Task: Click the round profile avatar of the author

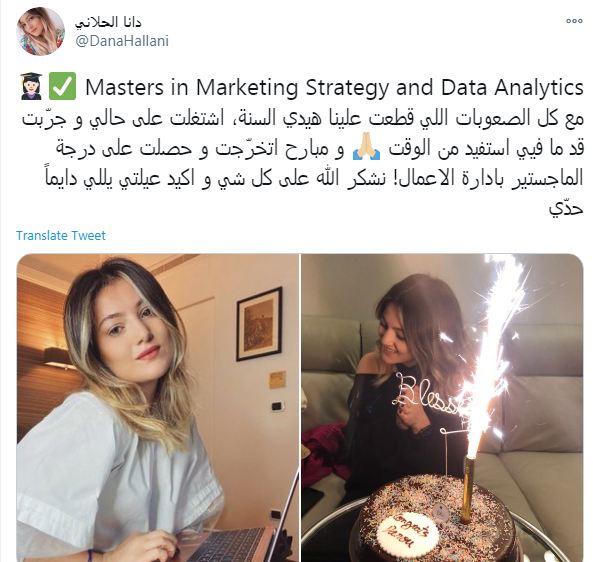Action: click(40, 31)
